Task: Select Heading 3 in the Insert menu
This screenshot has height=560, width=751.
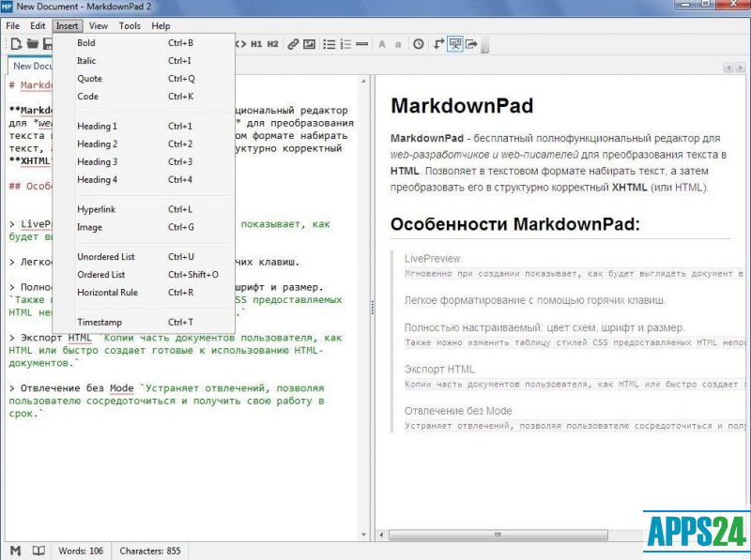Action: [144, 161]
